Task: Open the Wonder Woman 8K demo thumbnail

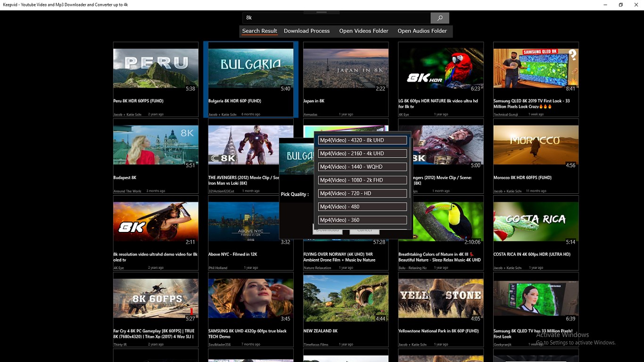Action: 156,222
